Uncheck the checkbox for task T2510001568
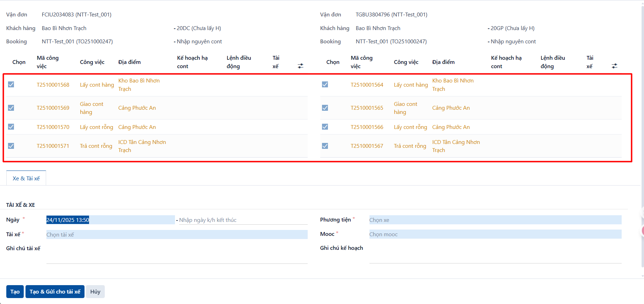Viewport: 644px width, 304px height. click(x=11, y=85)
